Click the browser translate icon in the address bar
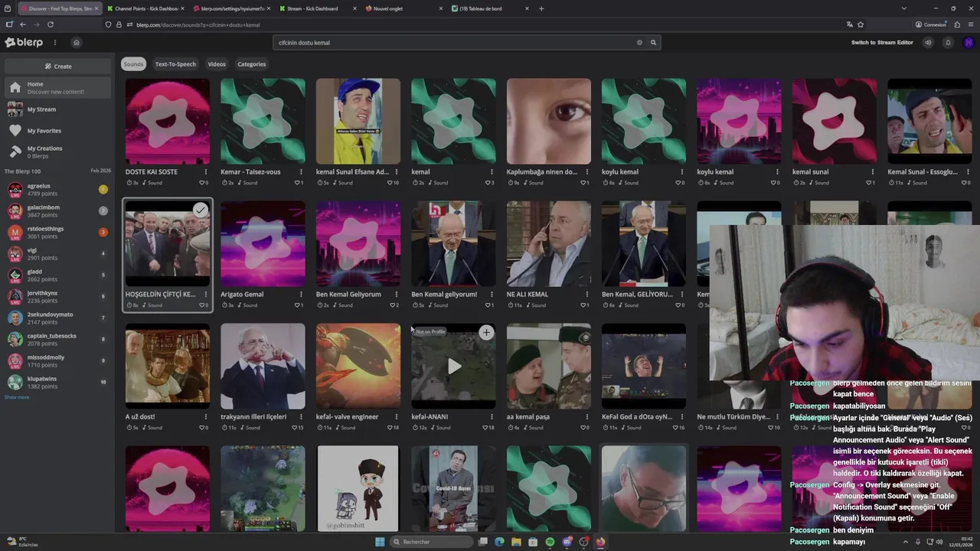980x551 pixels. [849, 24]
